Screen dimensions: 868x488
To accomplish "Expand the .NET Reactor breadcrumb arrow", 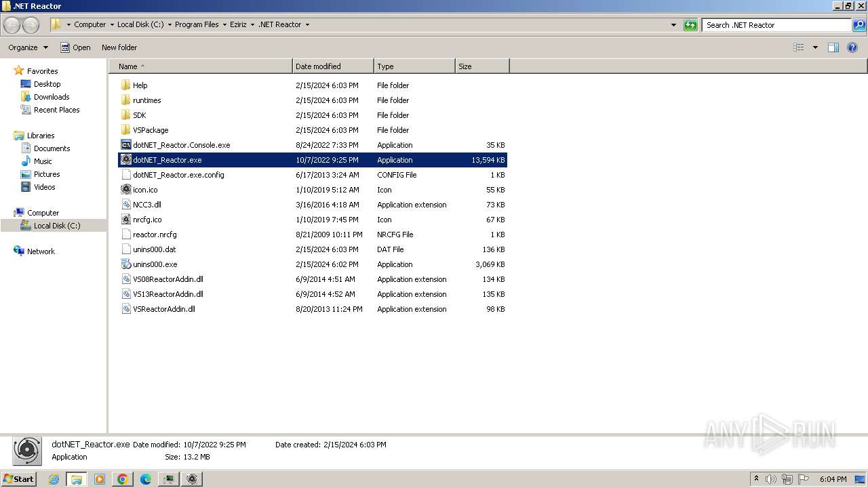I will pyautogui.click(x=307, y=25).
